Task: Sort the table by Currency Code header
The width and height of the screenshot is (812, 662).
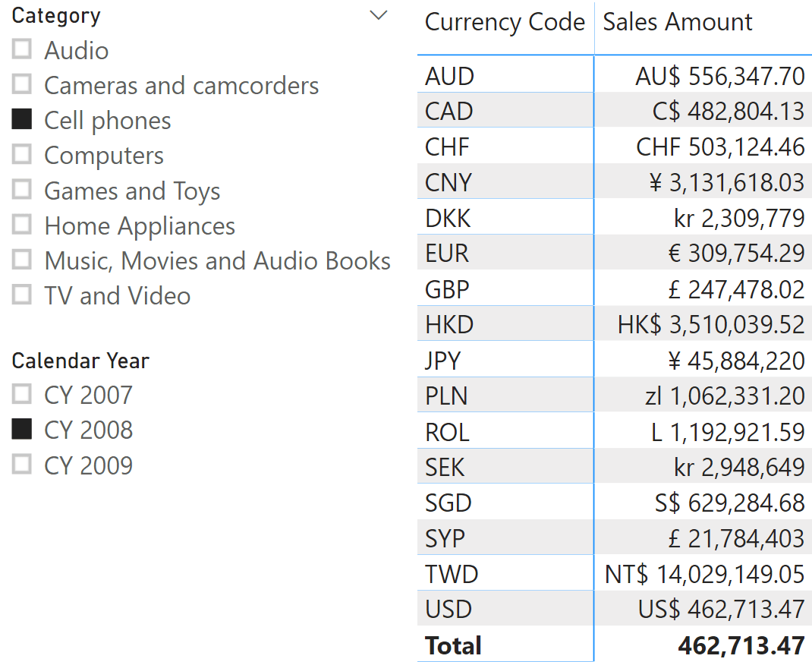Action: pyautogui.click(x=504, y=23)
